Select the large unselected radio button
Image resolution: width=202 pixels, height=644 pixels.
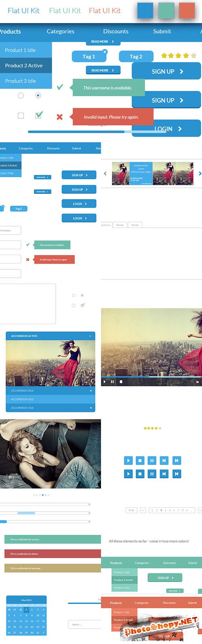pos(21,96)
